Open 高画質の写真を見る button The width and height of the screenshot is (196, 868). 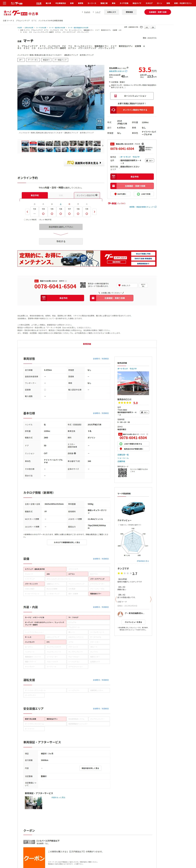84,163
